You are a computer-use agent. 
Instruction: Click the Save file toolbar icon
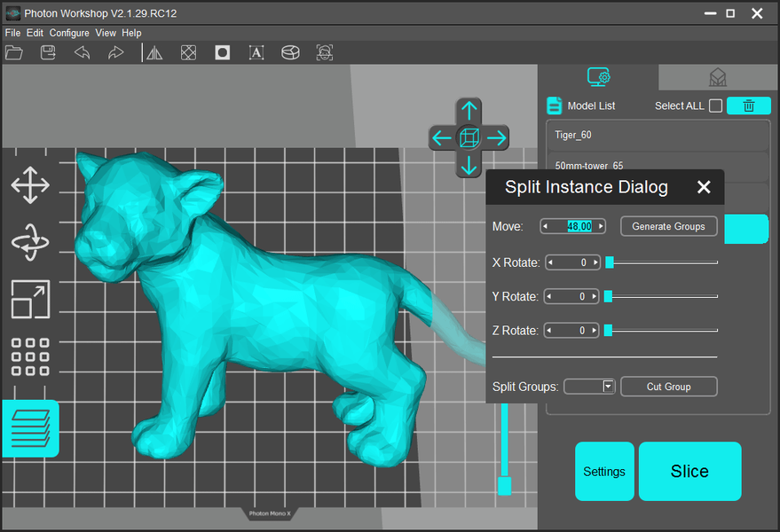click(x=49, y=53)
